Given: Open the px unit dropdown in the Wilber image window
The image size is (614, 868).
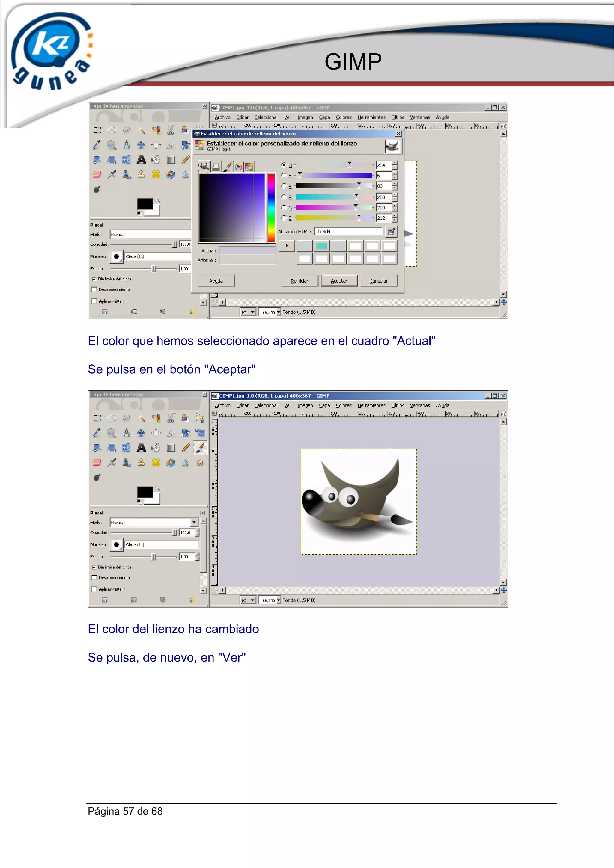Looking at the screenshot, I should (248, 600).
